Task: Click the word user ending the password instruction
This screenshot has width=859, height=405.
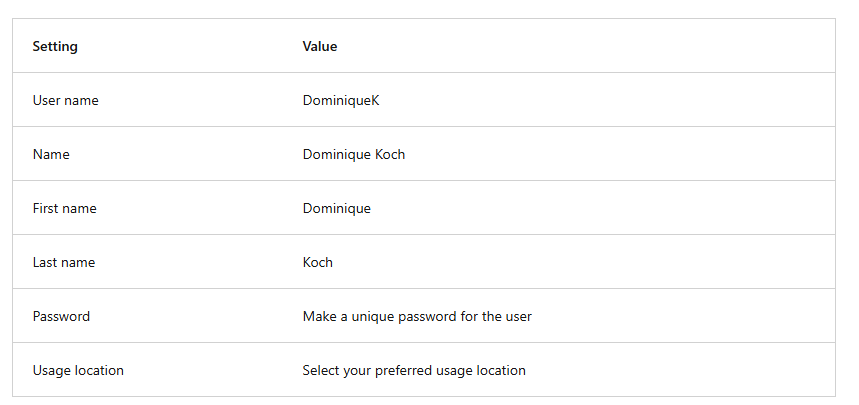Action: coord(518,316)
